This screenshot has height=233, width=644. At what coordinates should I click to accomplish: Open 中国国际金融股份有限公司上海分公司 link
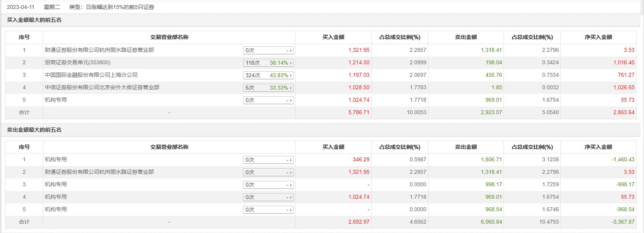(x=91, y=75)
